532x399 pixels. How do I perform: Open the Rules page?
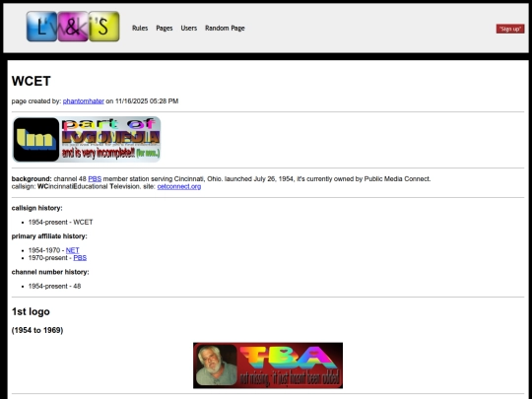coord(140,29)
